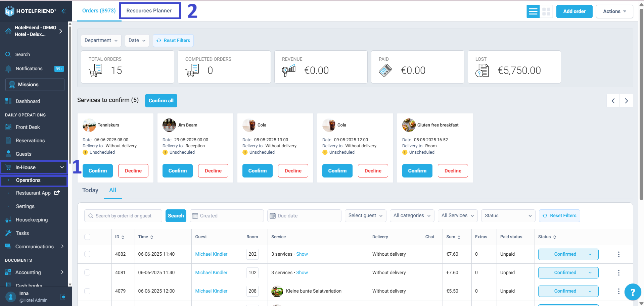This screenshot has width=644, height=306.
Task: Confirm the Gluten free breakfast service
Action: pyautogui.click(x=417, y=171)
